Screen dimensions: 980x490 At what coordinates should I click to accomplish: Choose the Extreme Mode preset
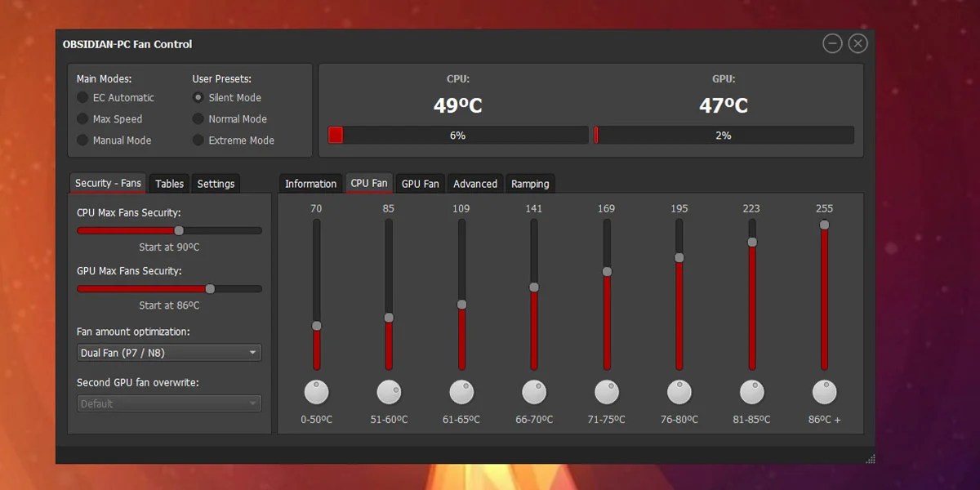click(x=234, y=140)
